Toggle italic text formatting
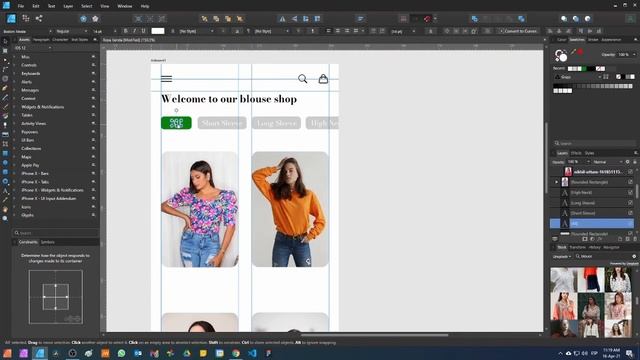Screen dimensions: 640x360 point(134,31)
